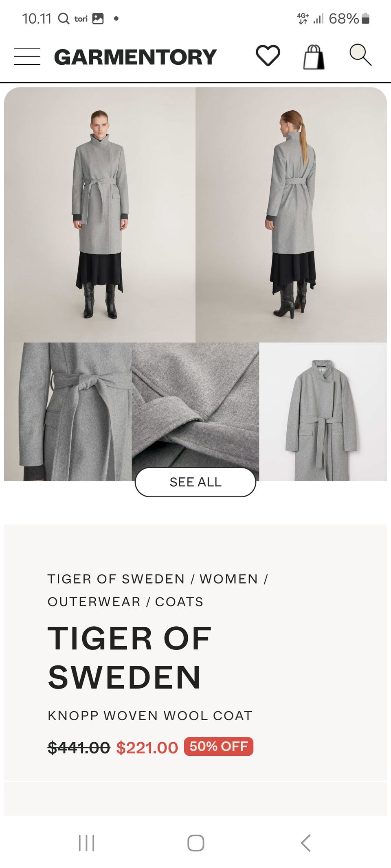Viewport: 391px width, 868px height.
Task: Open the WOMEN breadcrumb link
Action: pos(229,579)
